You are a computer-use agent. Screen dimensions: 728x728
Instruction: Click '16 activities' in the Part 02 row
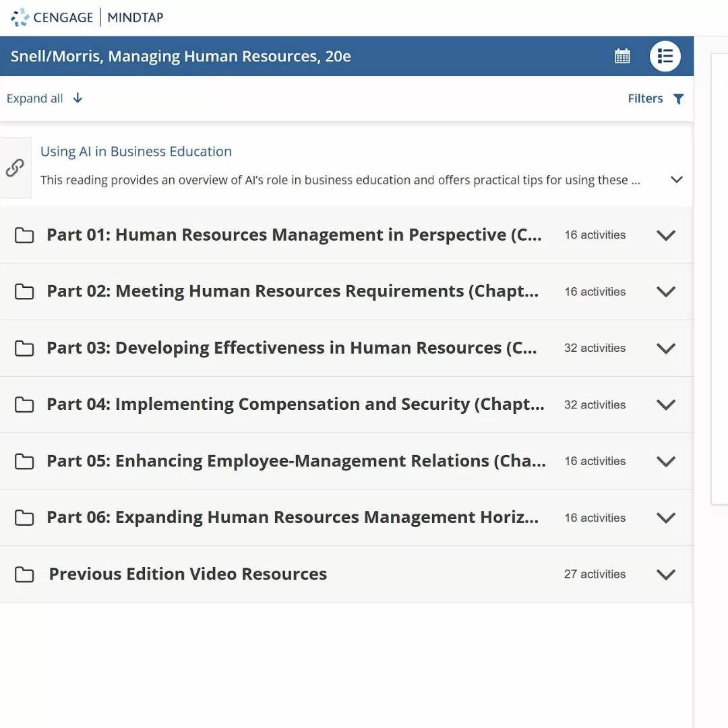click(x=595, y=292)
